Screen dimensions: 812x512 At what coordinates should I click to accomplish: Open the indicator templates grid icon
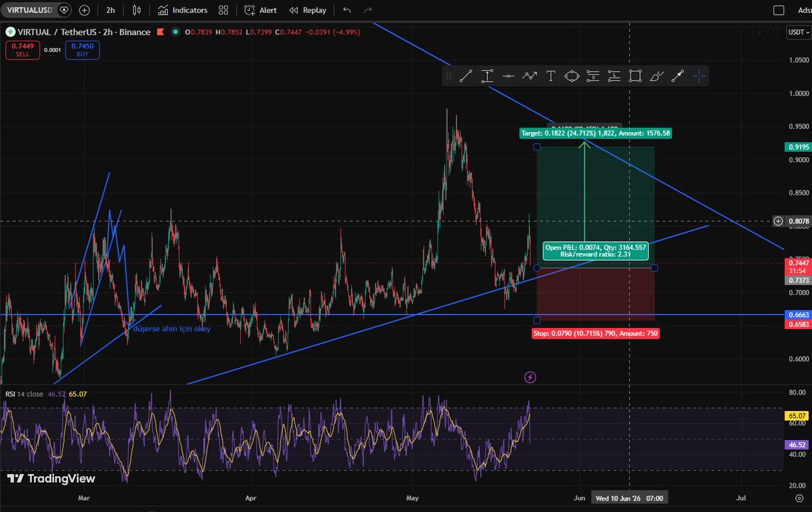pyautogui.click(x=223, y=10)
